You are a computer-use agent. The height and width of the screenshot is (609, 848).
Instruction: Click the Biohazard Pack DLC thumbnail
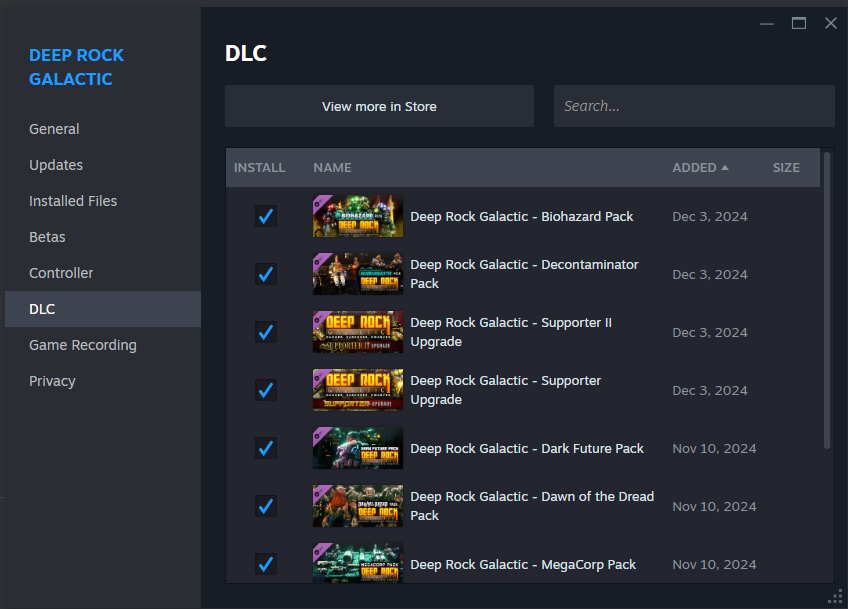tap(358, 216)
